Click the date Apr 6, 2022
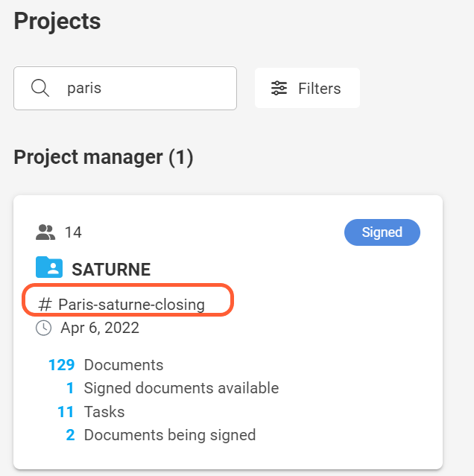 (100, 328)
